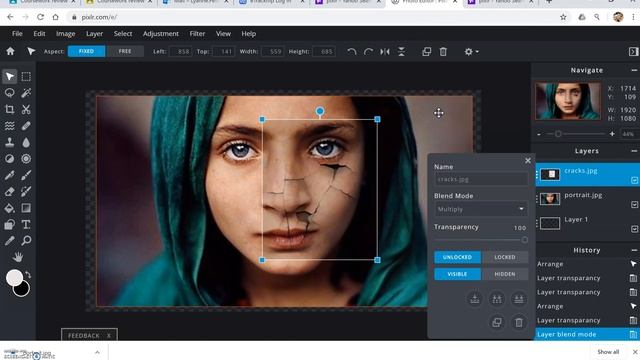Open the Image menu
Image resolution: width=640 pixels, height=360 pixels.
65,34
